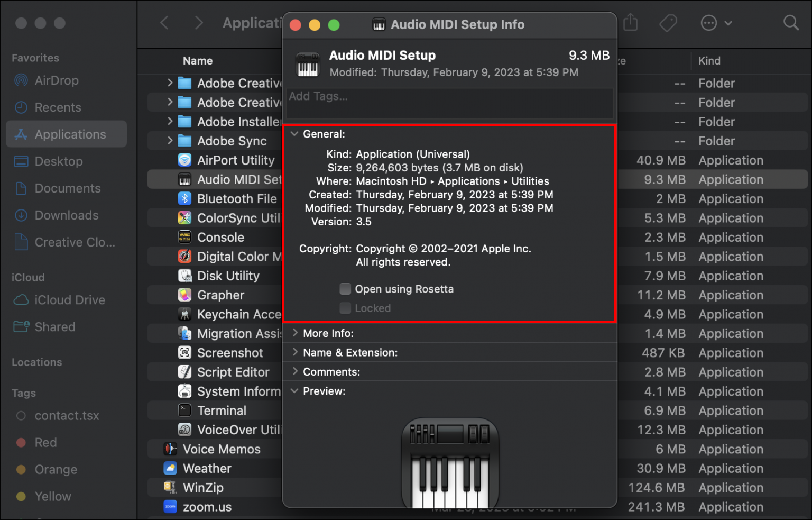Image resolution: width=812 pixels, height=520 pixels.
Task: Click the Add Tags field
Action: (x=449, y=97)
